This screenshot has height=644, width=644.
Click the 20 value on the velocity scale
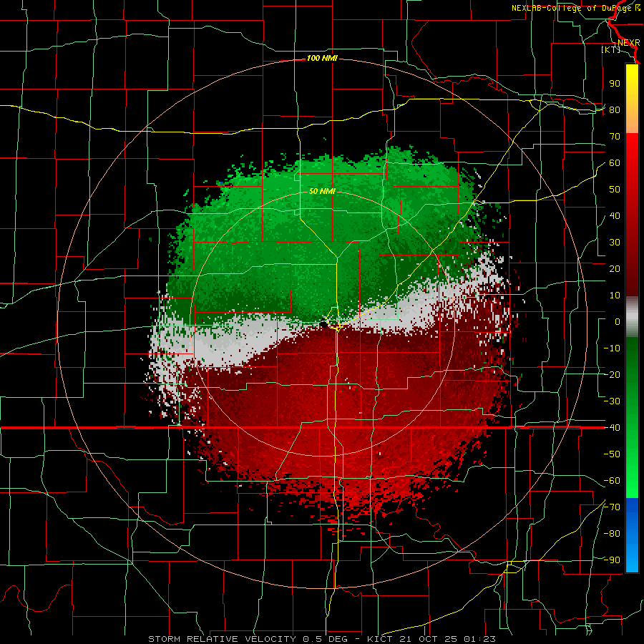(615, 269)
